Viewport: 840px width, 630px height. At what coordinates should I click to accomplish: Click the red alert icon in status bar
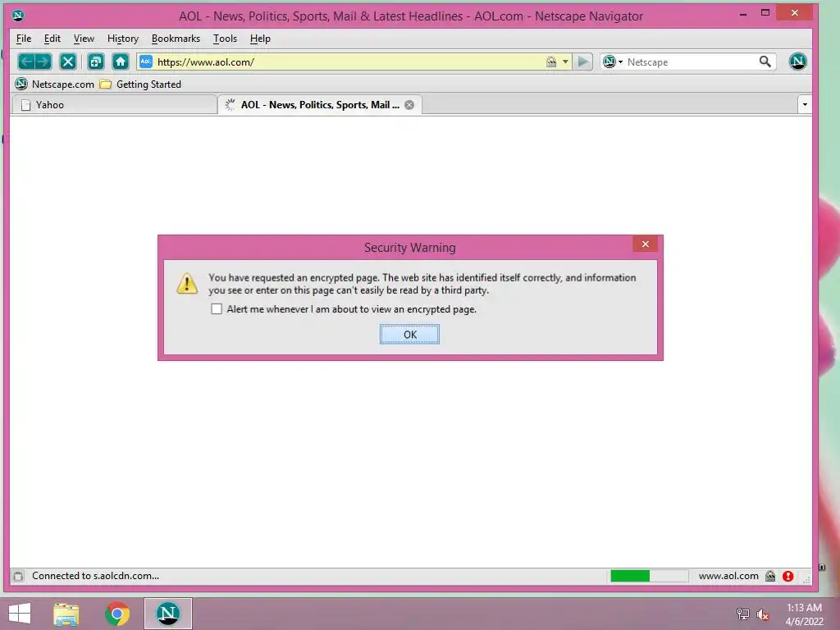pos(787,576)
